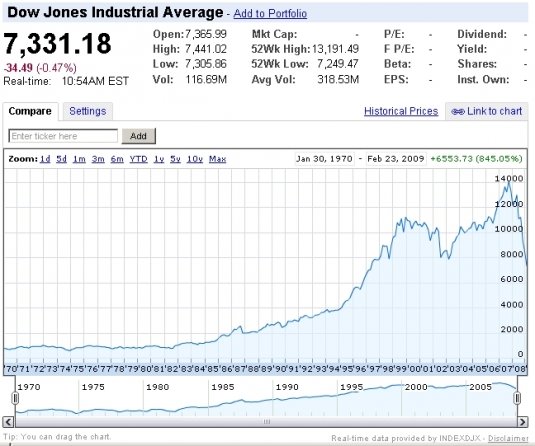The width and height of the screenshot is (535, 446).
Task: Click left range handle on overview timeline
Action: [x=15, y=398]
